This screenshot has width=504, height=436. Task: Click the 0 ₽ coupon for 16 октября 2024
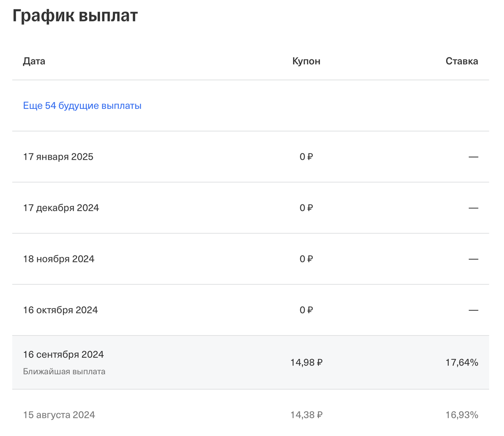(307, 310)
